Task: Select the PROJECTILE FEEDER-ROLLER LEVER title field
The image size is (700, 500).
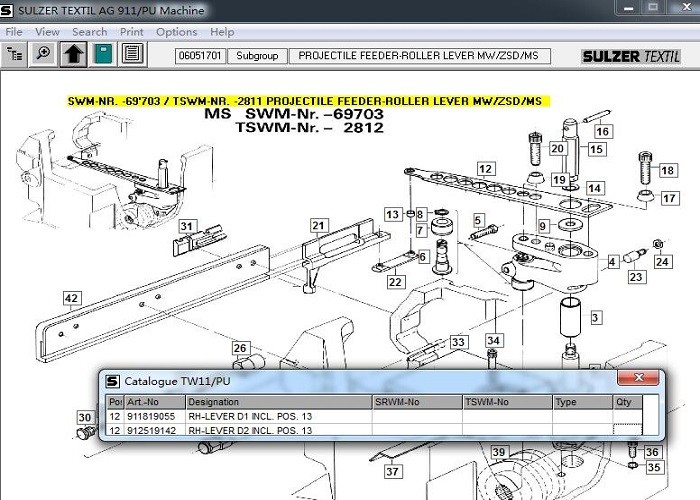Action: click(x=420, y=56)
